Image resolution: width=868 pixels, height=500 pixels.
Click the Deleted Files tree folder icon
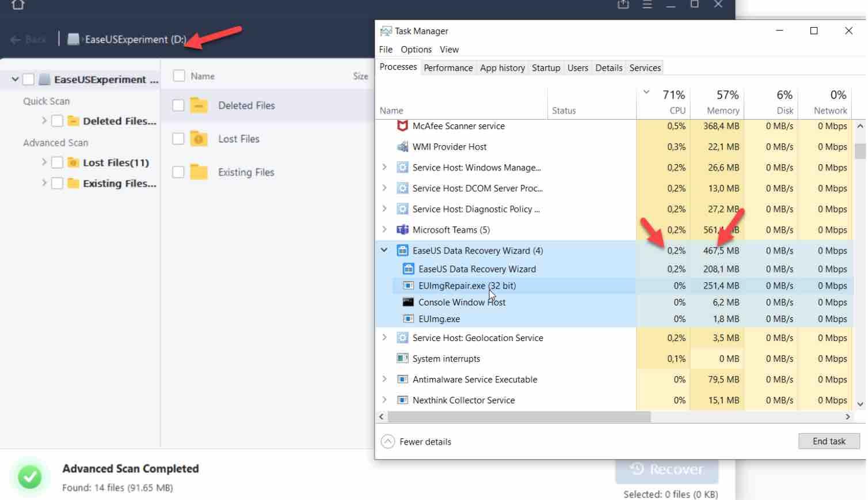73,121
